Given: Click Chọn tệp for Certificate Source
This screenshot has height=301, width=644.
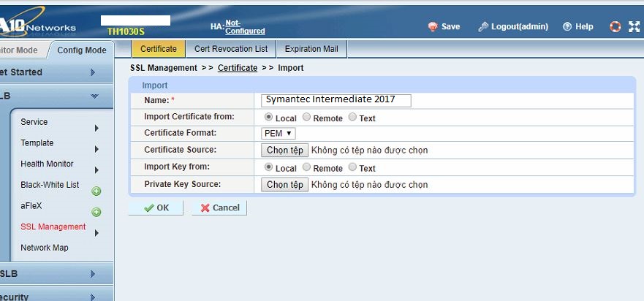Looking at the screenshot, I should pos(284,150).
